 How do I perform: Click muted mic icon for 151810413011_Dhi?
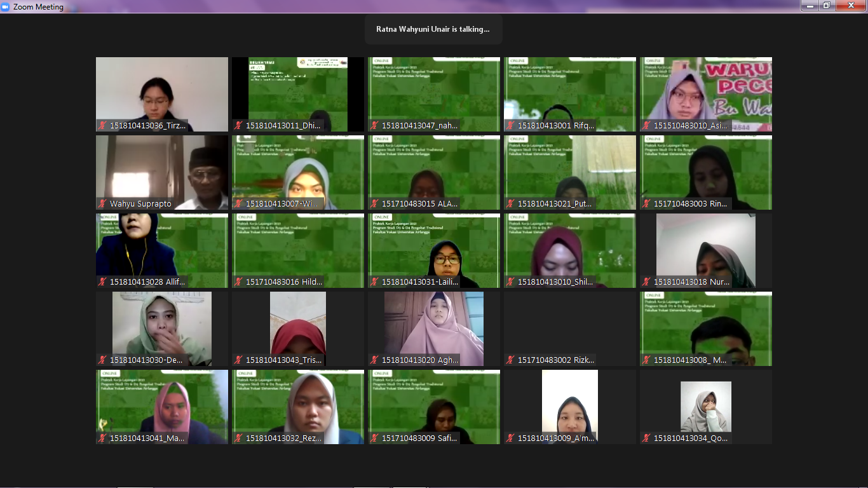click(x=238, y=126)
